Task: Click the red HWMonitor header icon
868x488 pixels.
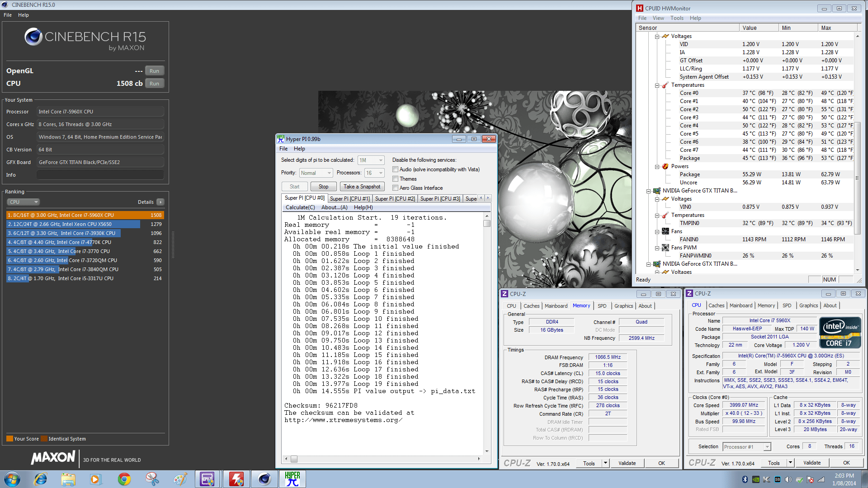Action: click(x=640, y=8)
